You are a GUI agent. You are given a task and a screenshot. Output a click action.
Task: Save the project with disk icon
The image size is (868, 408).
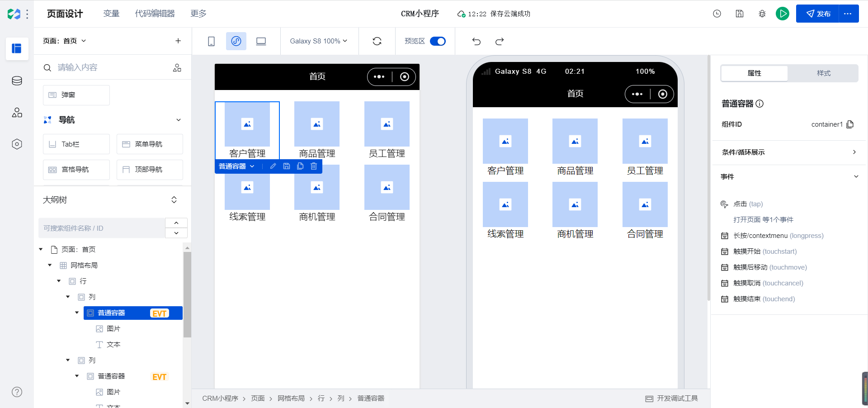[x=740, y=14]
